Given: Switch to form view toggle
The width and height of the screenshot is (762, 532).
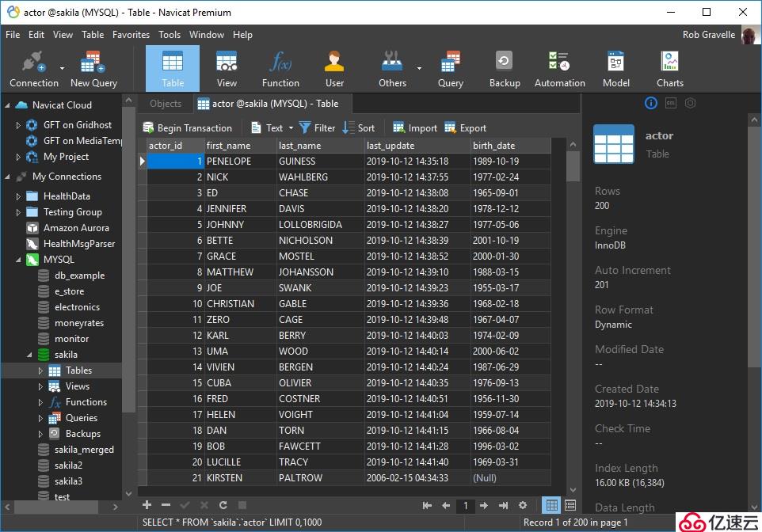Looking at the screenshot, I should (570, 505).
